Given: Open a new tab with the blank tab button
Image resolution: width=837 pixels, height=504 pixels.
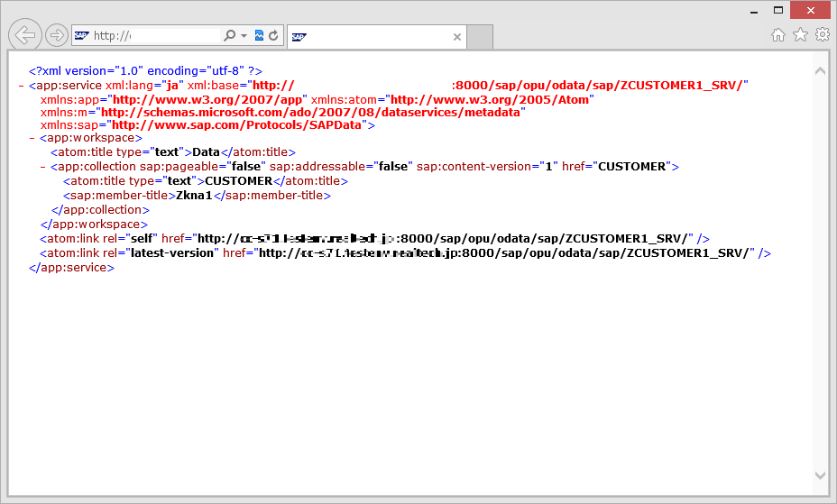Looking at the screenshot, I should pos(480,37).
